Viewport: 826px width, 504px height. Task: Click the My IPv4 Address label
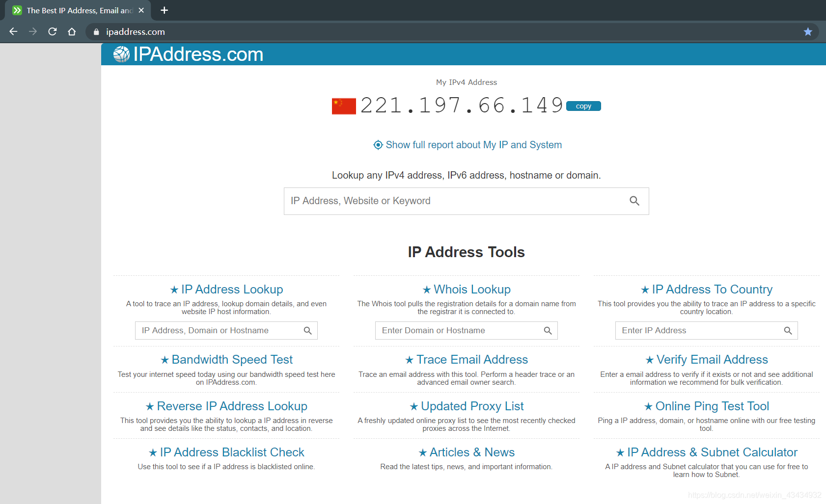pos(467,82)
